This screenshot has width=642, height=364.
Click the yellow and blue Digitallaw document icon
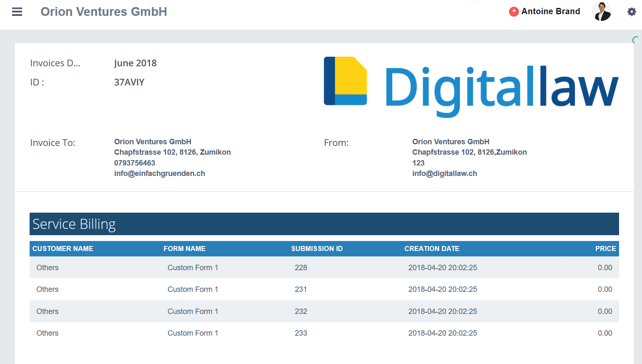coord(345,81)
